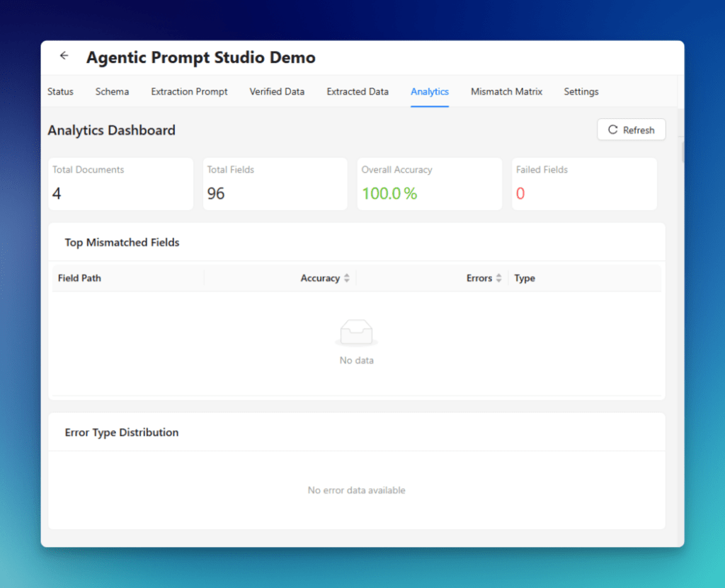Go to the Extracted Data tab
The width and height of the screenshot is (725, 588).
click(358, 92)
